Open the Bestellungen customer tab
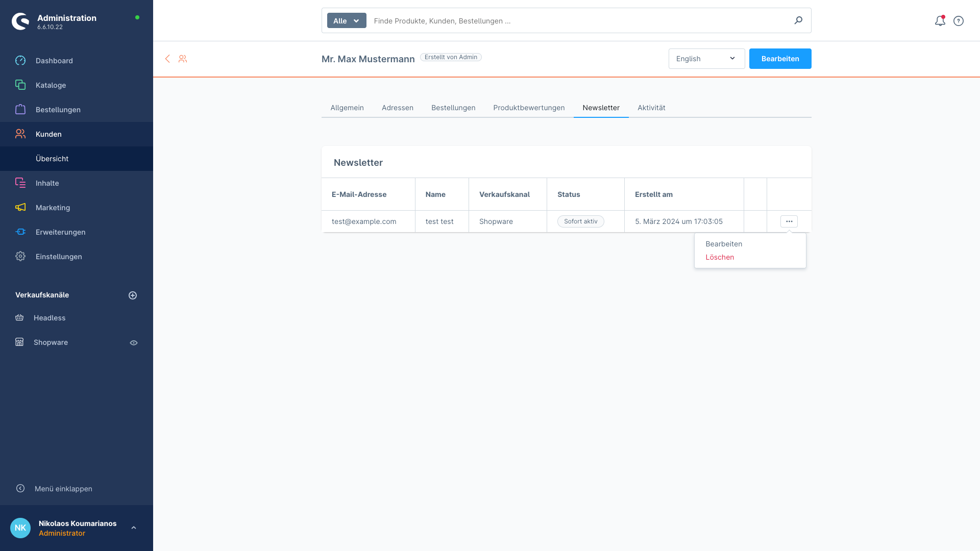The height and width of the screenshot is (551, 980). pyautogui.click(x=453, y=108)
